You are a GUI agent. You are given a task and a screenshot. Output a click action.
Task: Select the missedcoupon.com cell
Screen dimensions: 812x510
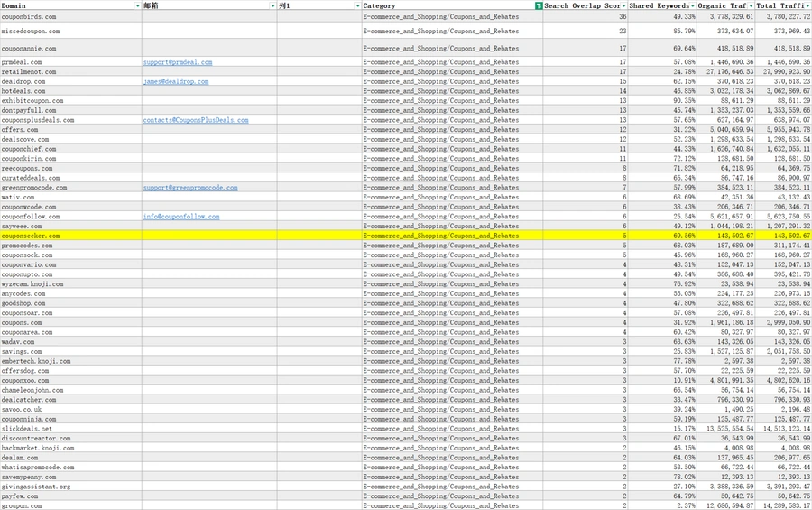[71, 31]
